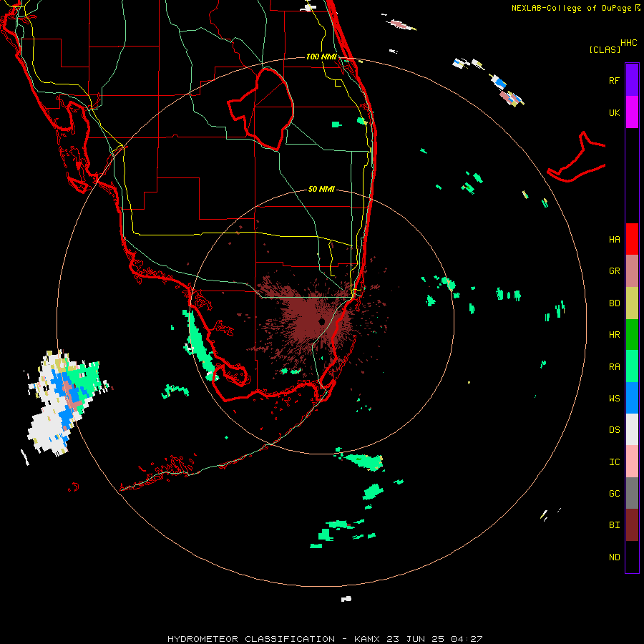Click the UK magenta legend swatch
Screen dimensions: 644x644
click(632, 112)
